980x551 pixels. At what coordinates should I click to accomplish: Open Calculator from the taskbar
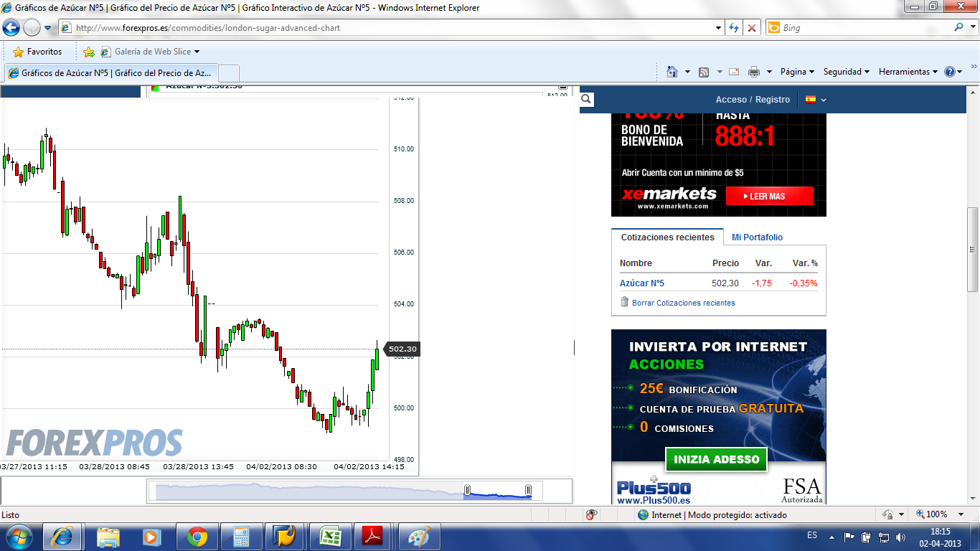[240, 537]
